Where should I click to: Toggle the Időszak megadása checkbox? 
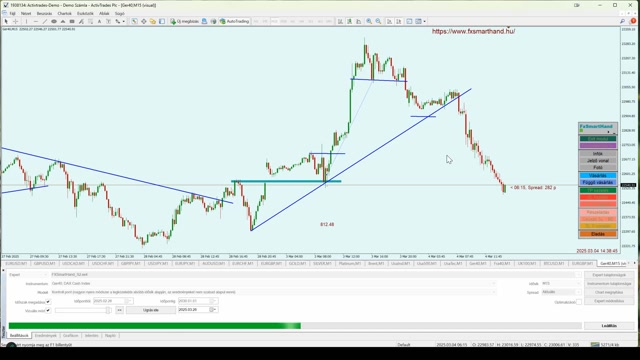coord(48,302)
